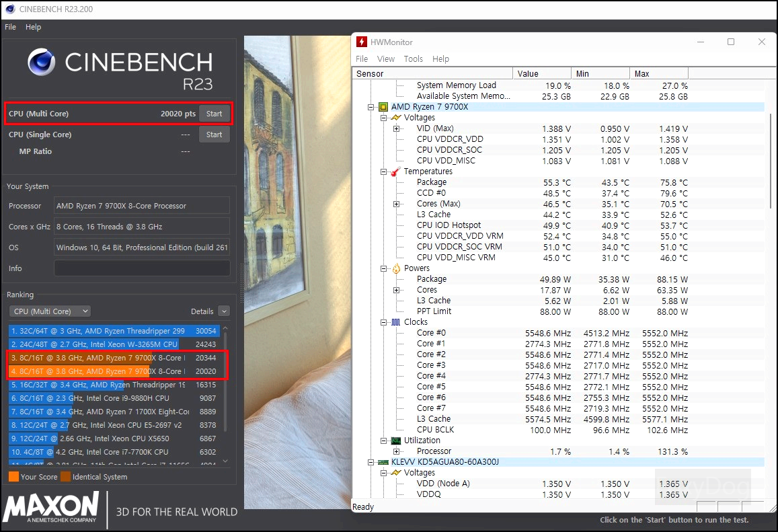Viewport: 778px width, 532px height.
Task: Open HWMonitor File menu
Action: (x=362, y=59)
